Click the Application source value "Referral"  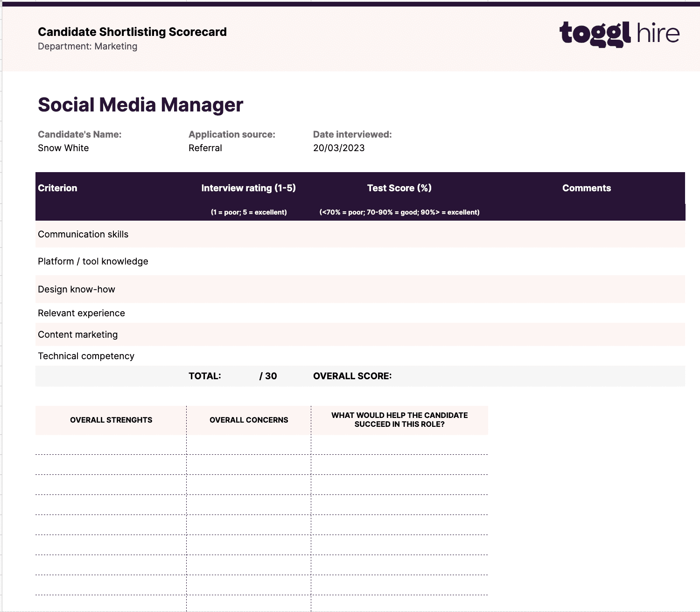(x=205, y=148)
